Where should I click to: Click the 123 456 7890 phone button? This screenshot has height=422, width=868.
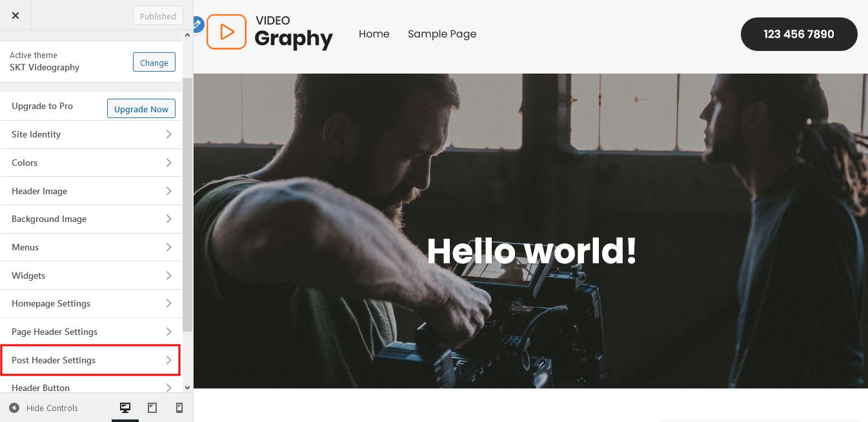(799, 34)
